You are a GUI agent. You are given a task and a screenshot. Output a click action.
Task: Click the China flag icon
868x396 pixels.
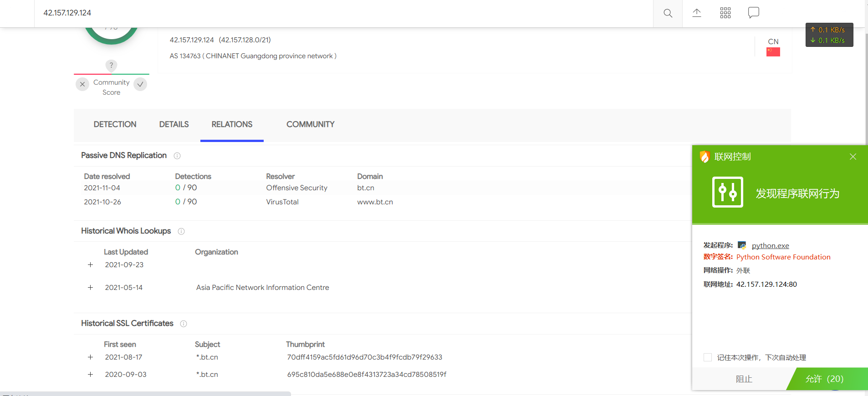773,52
